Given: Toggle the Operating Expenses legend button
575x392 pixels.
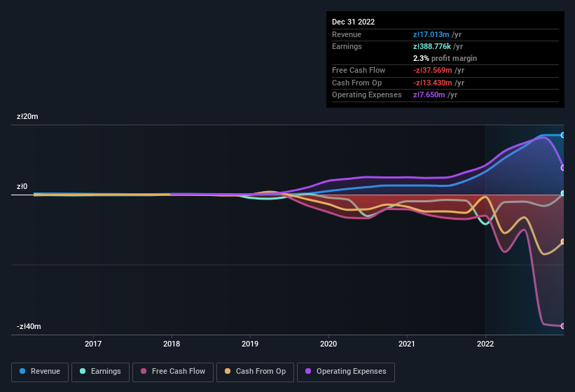Looking at the screenshot, I should 346,372.
